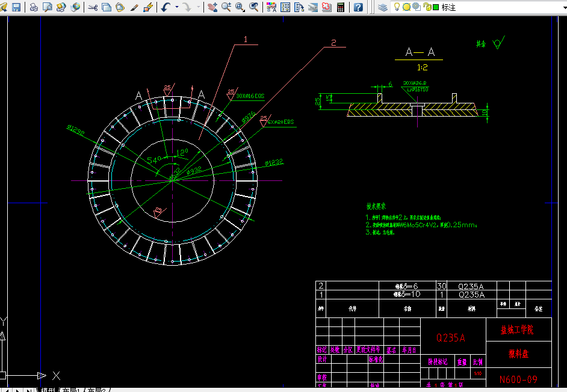Click the green layer color swatch
This screenshot has width=567, height=392.
tap(436, 7)
